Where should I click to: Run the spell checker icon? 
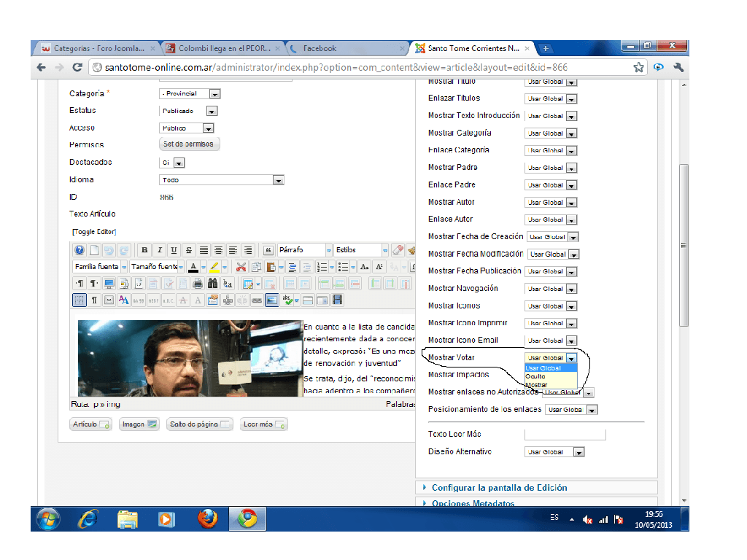pos(287,300)
